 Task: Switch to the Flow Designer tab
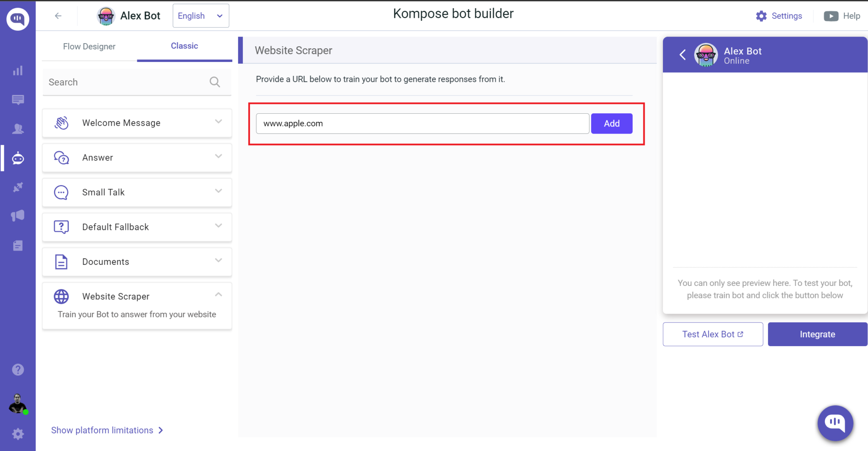(x=89, y=46)
